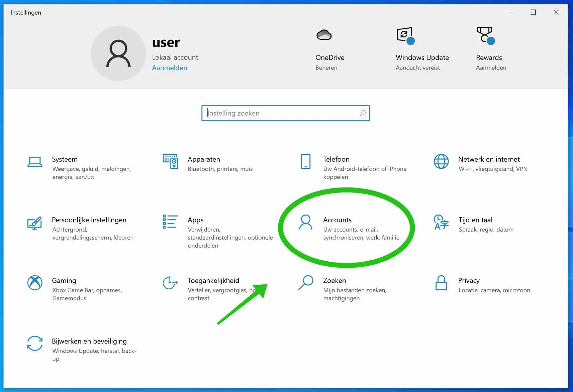
Task: Click the Rewards medal icon
Action: [486, 36]
